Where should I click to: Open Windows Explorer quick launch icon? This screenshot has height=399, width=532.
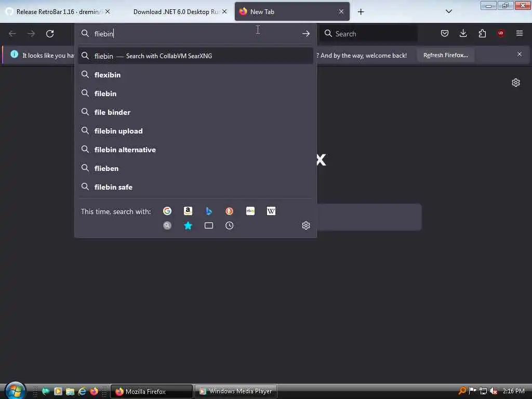[x=70, y=391]
